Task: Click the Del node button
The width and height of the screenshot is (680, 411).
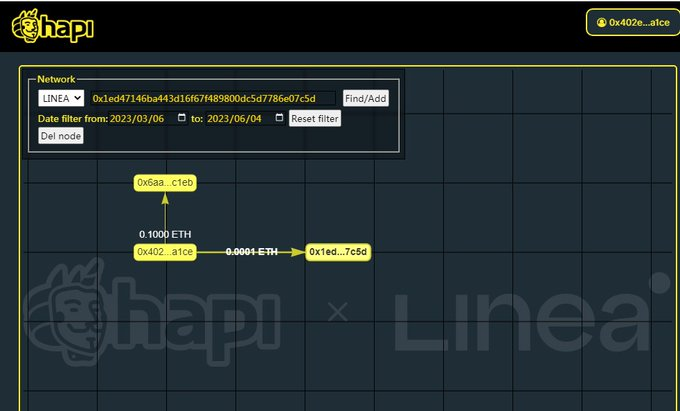Action: 61,136
